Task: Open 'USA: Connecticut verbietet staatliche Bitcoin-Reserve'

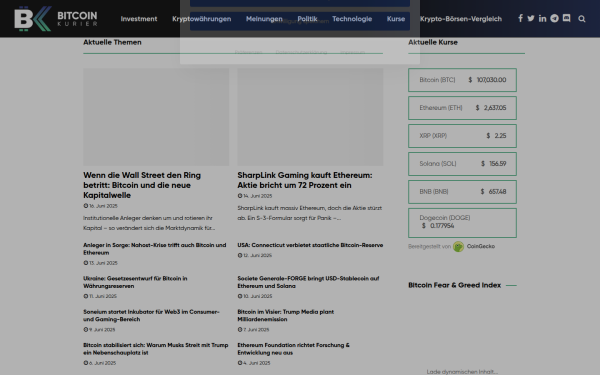Action: click(310, 245)
